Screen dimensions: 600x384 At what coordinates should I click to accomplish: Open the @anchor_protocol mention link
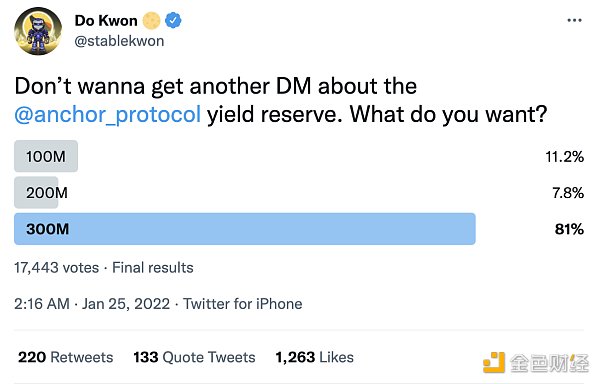(x=108, y=114)
